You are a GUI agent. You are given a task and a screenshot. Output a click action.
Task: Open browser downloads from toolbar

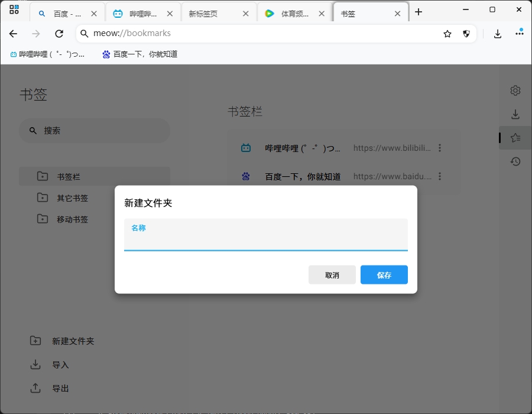coord(497,34)
